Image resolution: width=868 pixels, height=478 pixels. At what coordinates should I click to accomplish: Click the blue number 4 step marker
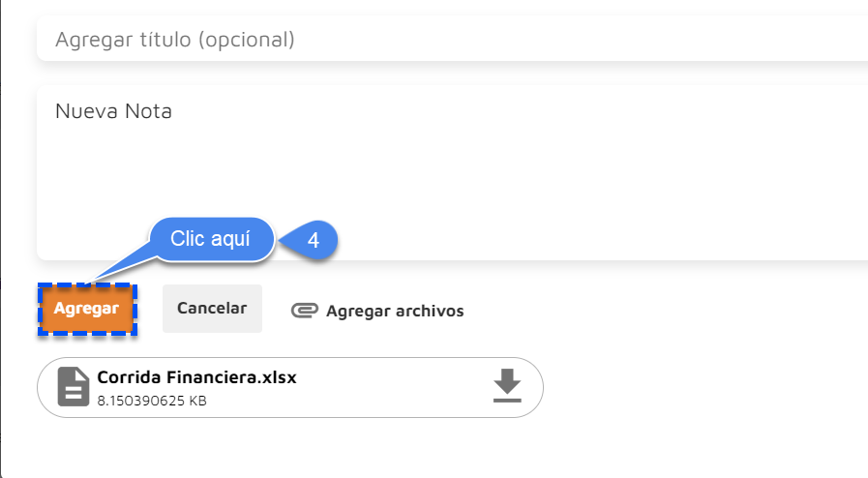[x=314, y=240]
